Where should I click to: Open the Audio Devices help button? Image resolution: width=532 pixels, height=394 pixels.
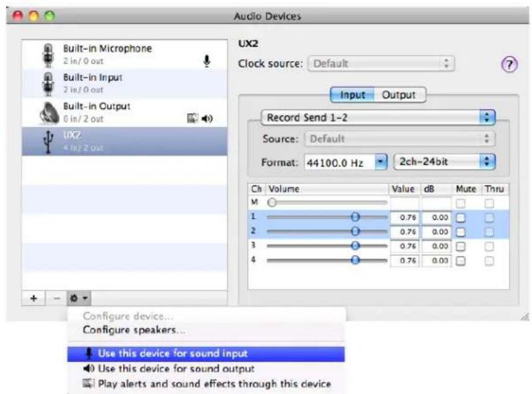point(509,64)
